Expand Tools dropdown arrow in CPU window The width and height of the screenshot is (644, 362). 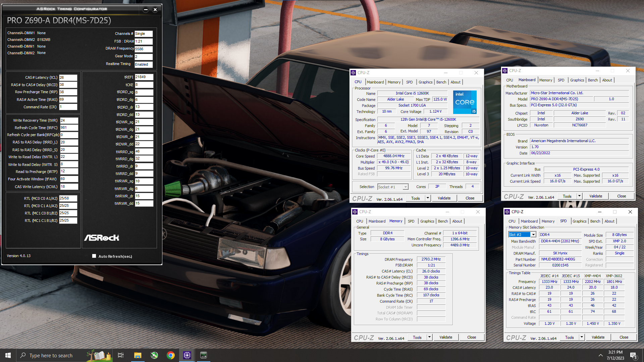point(428,198)
